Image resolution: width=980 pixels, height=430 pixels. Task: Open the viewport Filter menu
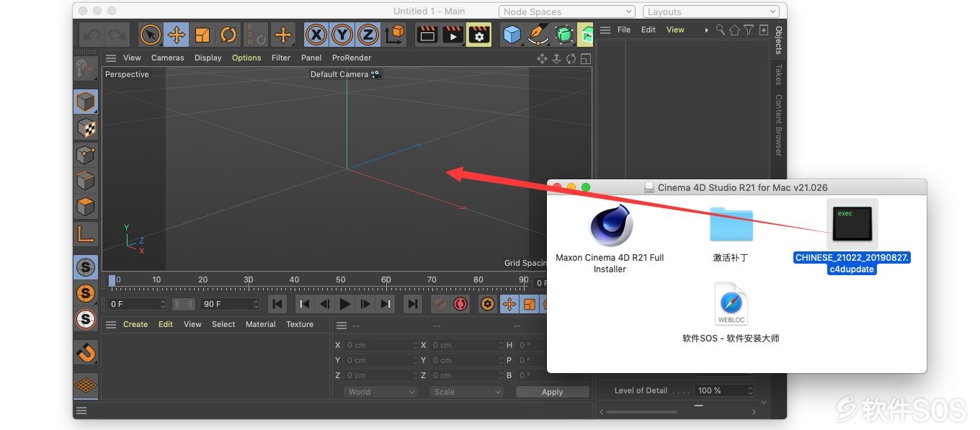pos(281,58)
